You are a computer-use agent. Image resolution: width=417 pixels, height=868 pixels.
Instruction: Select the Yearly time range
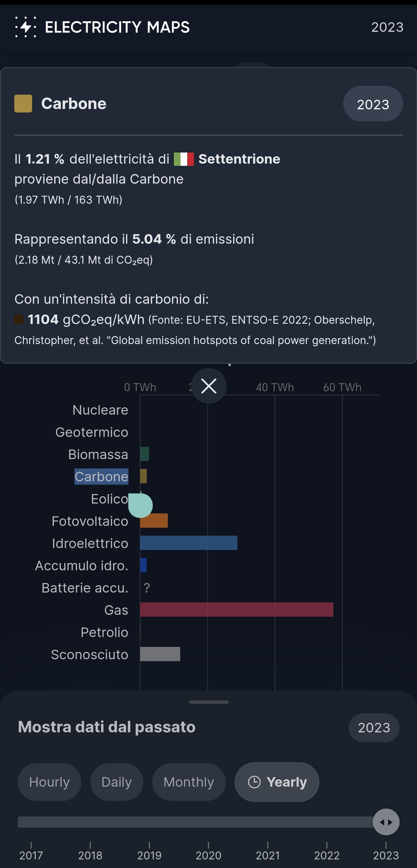click(277, 782)
